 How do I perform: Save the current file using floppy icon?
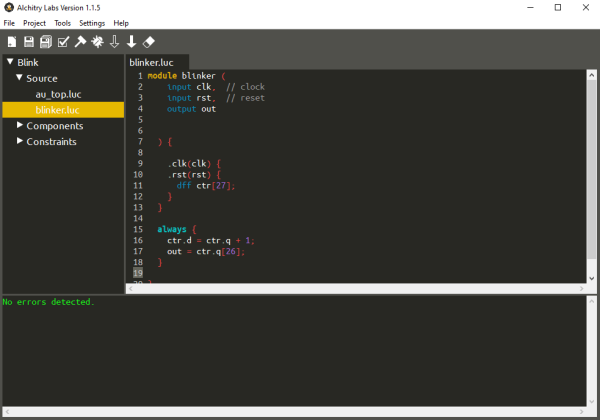click(x=29, y=42)
